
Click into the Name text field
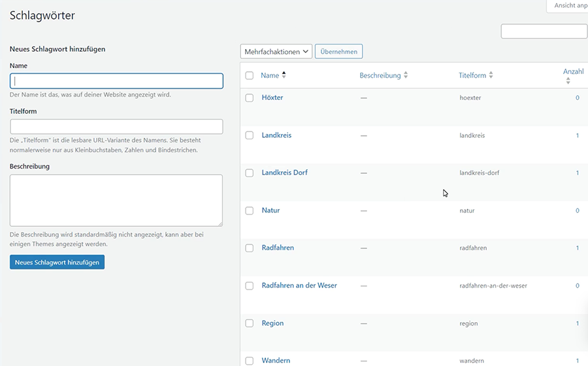[x=116, y=81]
